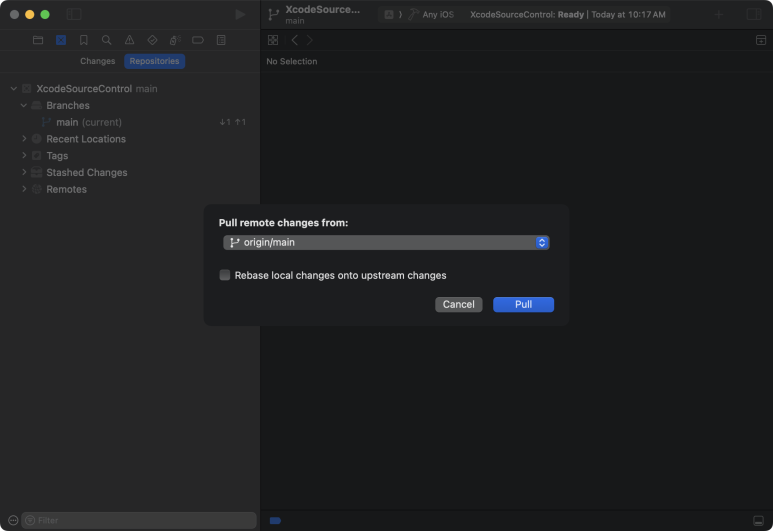The height and width of the screenshot is (531, 773).
Task: Click the XcodeSource... project title
Action: click(x=322, y=10)
